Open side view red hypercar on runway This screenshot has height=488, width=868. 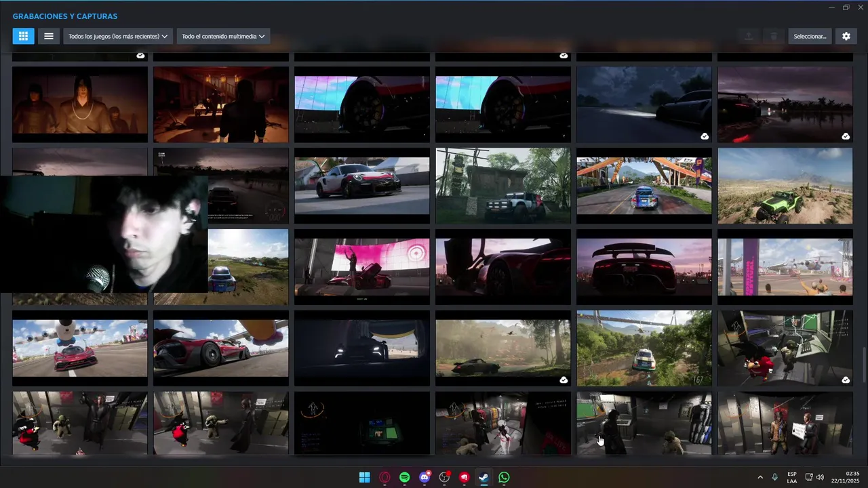221,348
